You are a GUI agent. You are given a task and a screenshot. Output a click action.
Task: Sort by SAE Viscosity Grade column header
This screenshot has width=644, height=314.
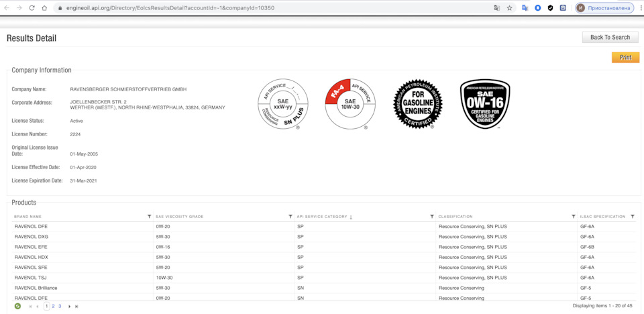coord(180,217)
